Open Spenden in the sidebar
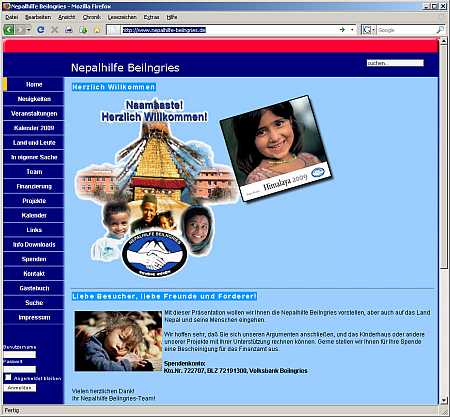This screenshot has width=450, height=417. tap(34, 259)
